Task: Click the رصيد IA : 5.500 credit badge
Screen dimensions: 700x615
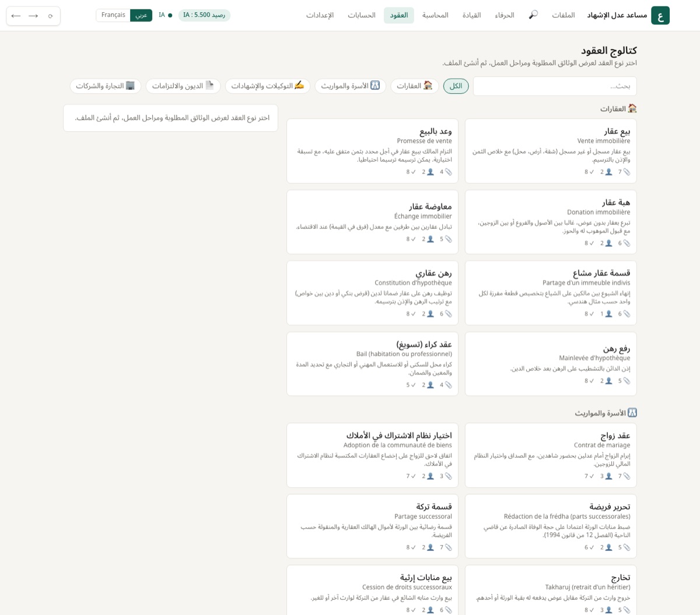Action: click(x=204, y=15)
